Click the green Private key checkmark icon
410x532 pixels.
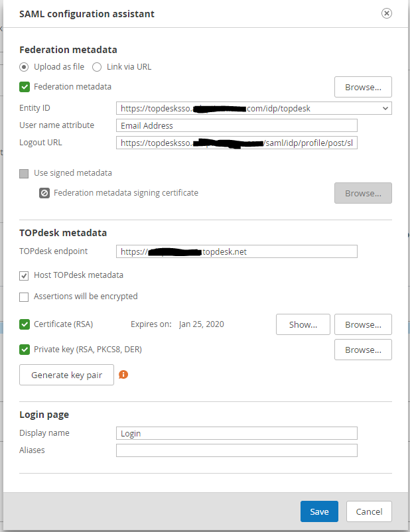(x=23, y=350)
